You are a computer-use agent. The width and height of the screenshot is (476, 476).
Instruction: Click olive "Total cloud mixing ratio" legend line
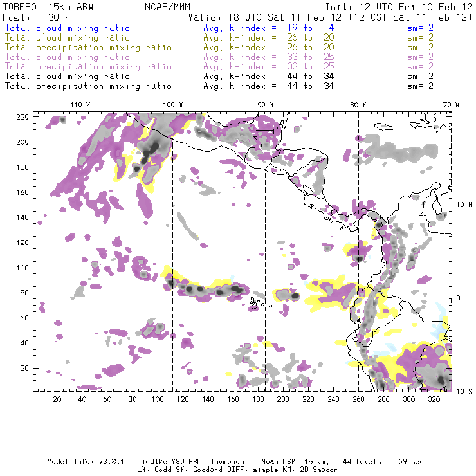(x=68, y=38)
